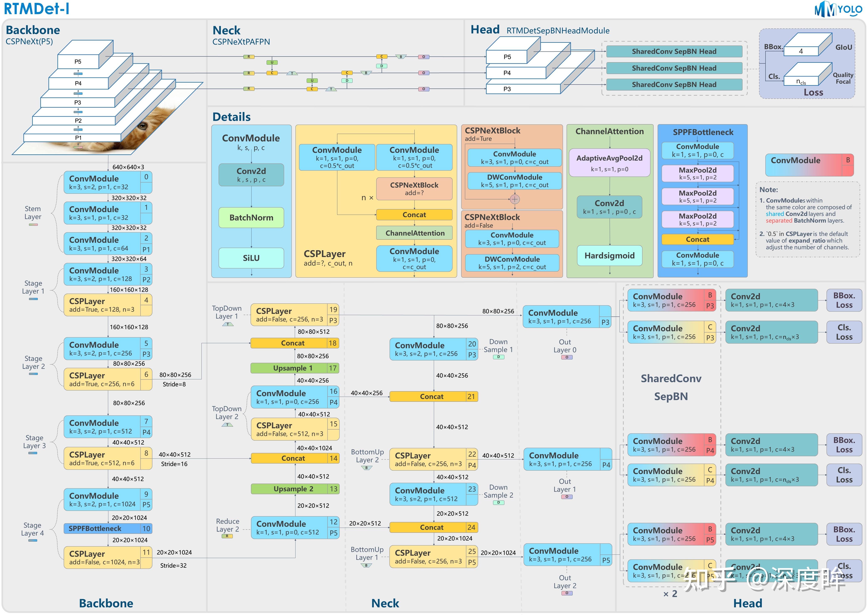Click the Concat box inside SPPFBottleneck
This screenshot has height=615, width=868.
point(698,239)
